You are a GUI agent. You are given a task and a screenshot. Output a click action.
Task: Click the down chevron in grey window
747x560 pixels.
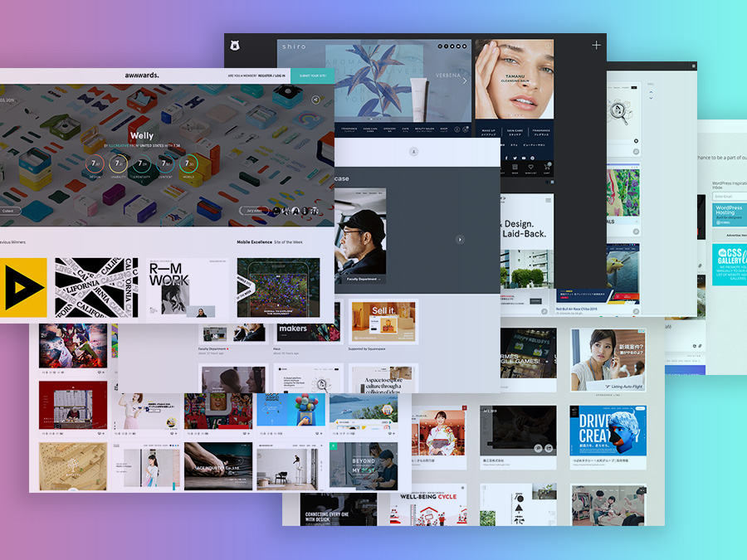pyautogui.click(x=651, y=98)
